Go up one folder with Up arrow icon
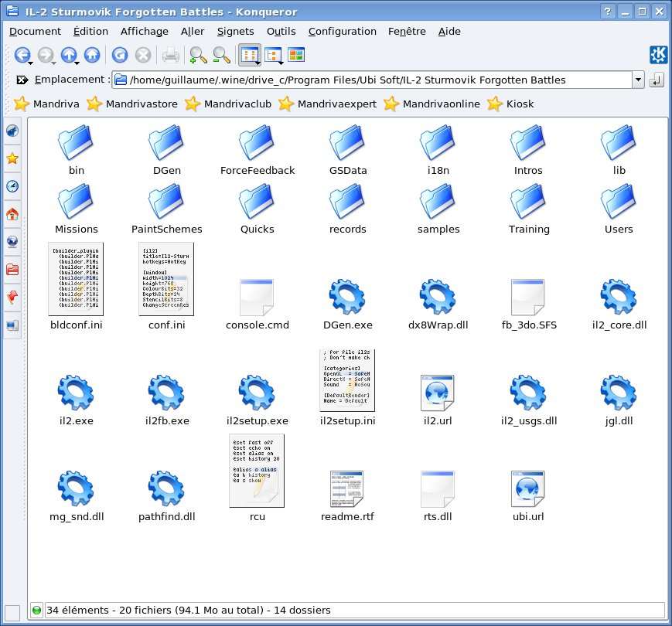The image size is (672, 626). tap(69, 55)
